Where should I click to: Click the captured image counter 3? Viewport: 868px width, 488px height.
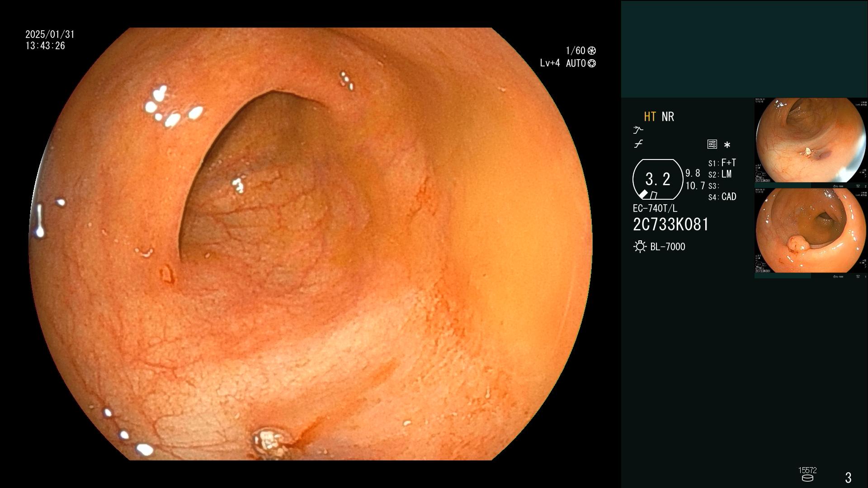tap(848, 478)
